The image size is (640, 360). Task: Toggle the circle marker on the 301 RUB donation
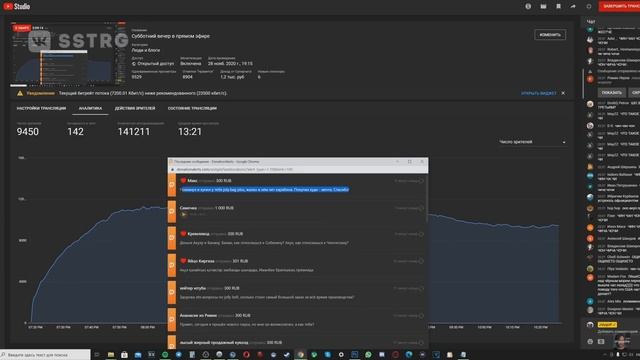click(x=421, y=261)
